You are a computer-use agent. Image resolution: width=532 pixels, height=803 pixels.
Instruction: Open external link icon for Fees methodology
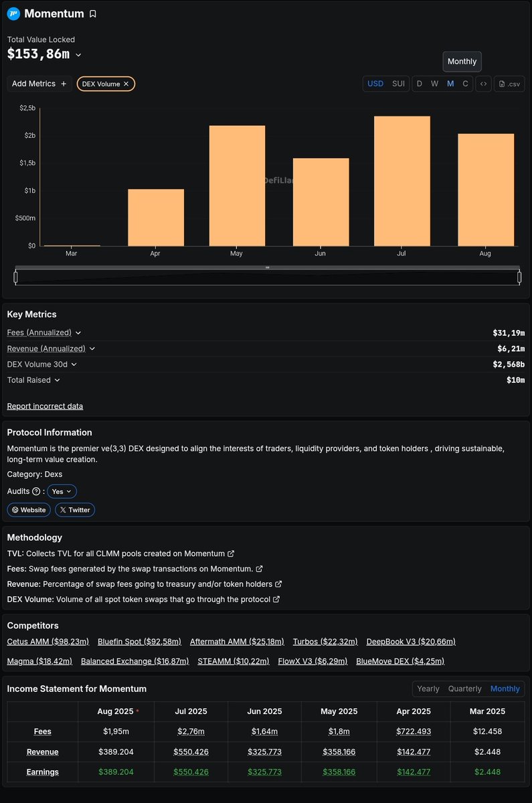pyautogui.click(x=260, y=569)
